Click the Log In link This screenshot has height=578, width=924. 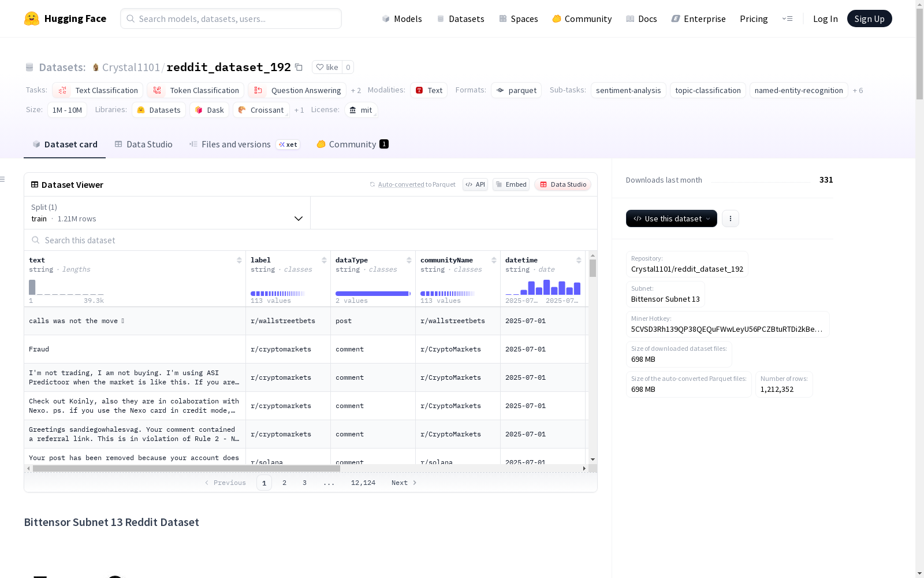tap(825, 18)
